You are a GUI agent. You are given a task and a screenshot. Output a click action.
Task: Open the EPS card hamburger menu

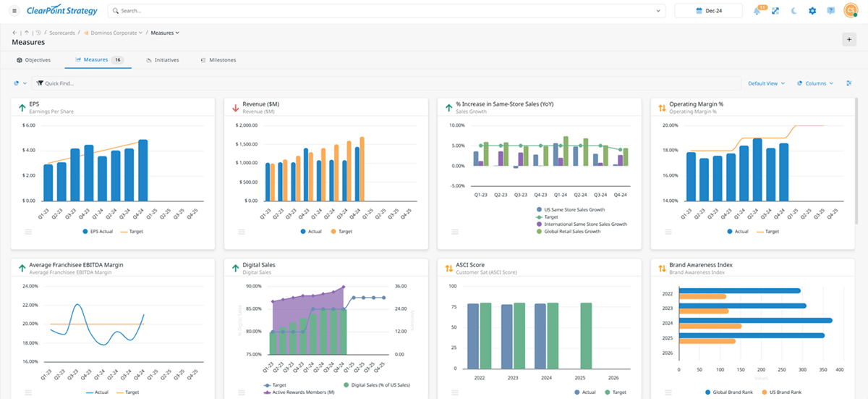29,232
